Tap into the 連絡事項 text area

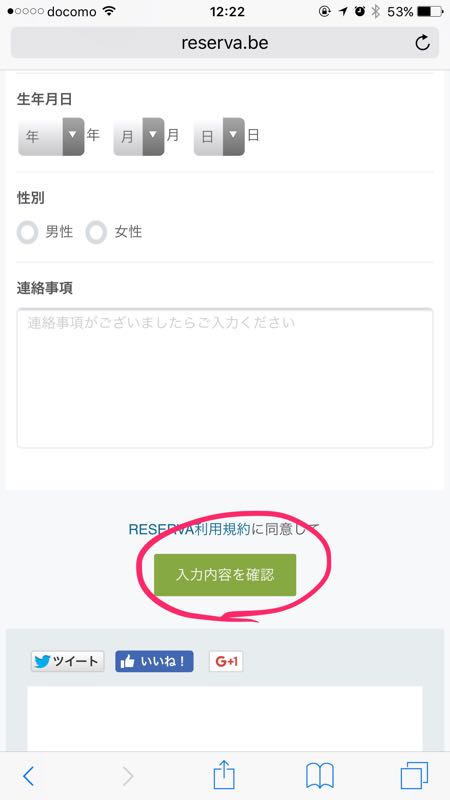pyautogui.click(x=225, y=378)
